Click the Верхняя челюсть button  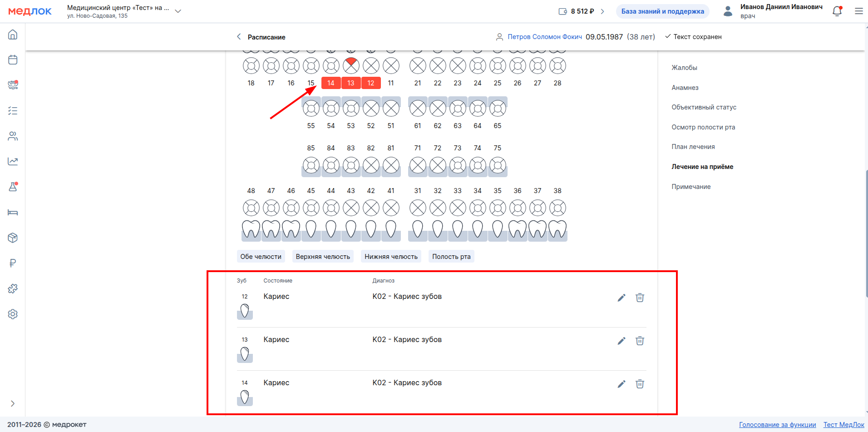pyautogui.click(x=323, y=257)
